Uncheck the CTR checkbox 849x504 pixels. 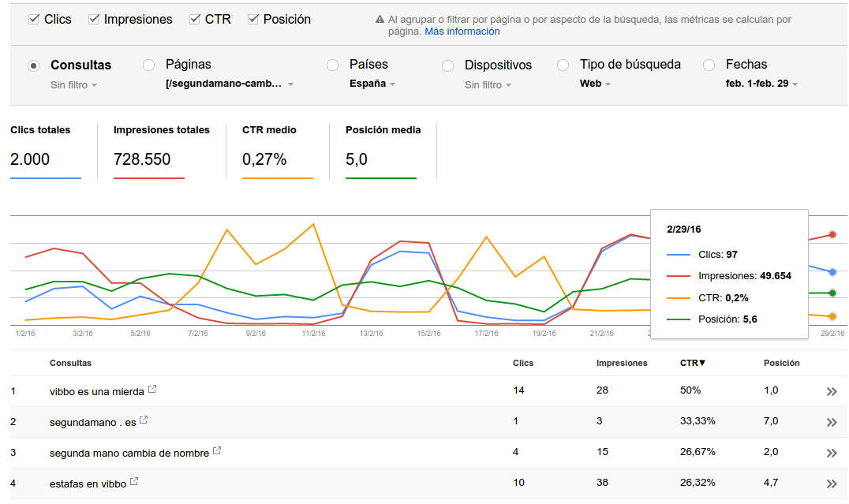tap(194, 20)
